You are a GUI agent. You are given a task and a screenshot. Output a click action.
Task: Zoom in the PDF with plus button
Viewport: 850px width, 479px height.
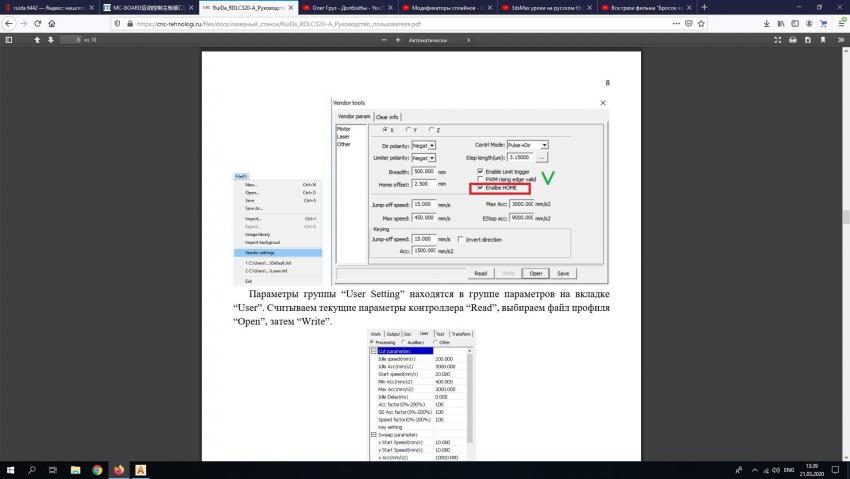pos(398,40)
